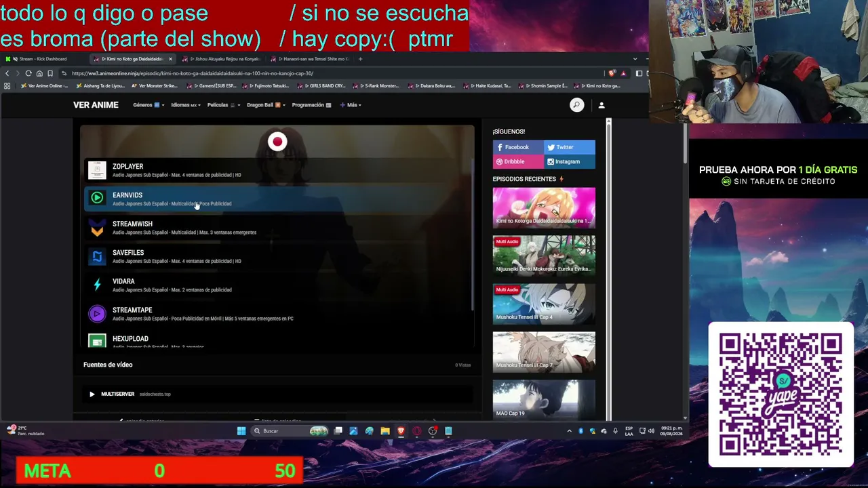
Task: Choose the EARNVIDS green play icon
Action: click(x=97, y=199)
